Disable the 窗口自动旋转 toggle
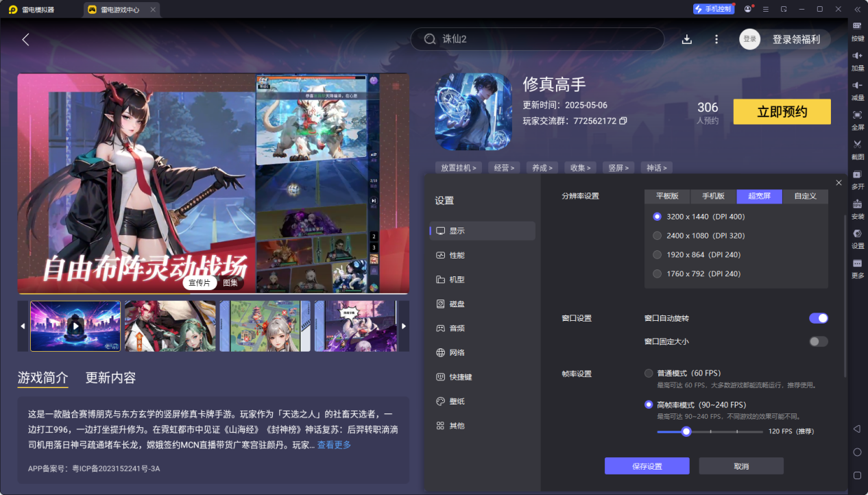868x495 pixels. pos(819,318)
